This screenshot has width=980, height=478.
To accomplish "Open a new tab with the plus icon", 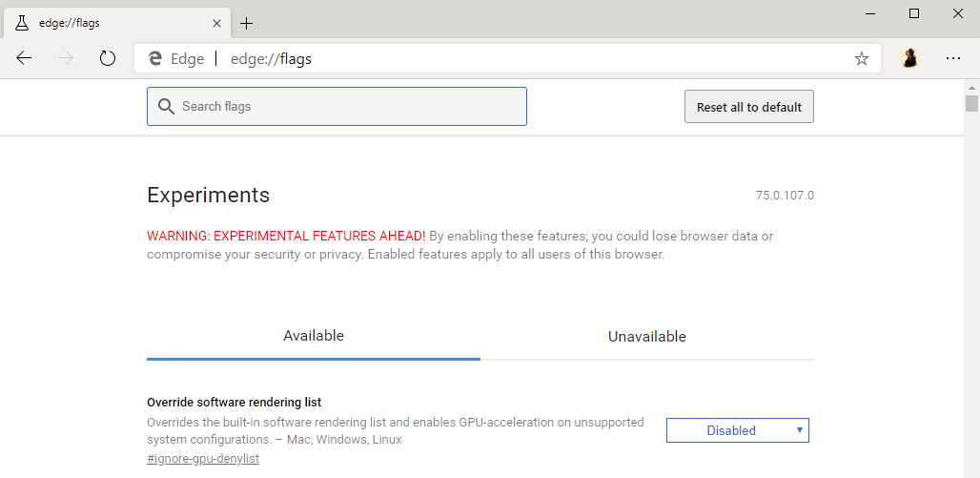I will click(x=247, y=23).
